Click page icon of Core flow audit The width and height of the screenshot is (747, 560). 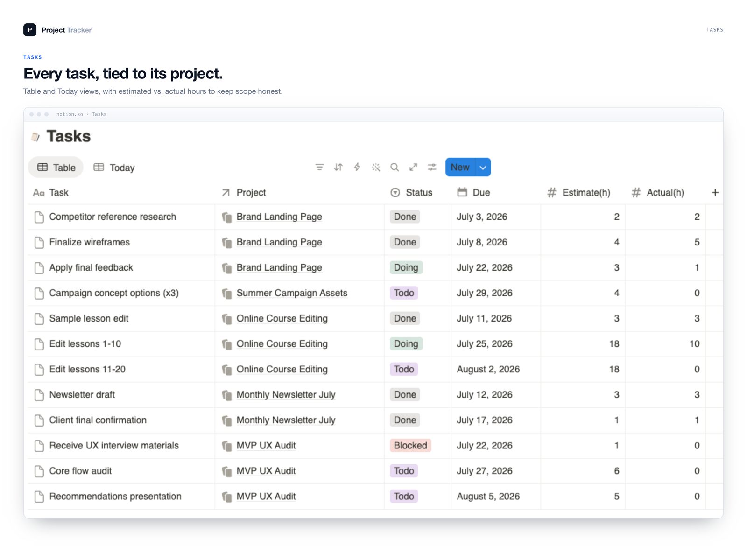tap(39, 471)
